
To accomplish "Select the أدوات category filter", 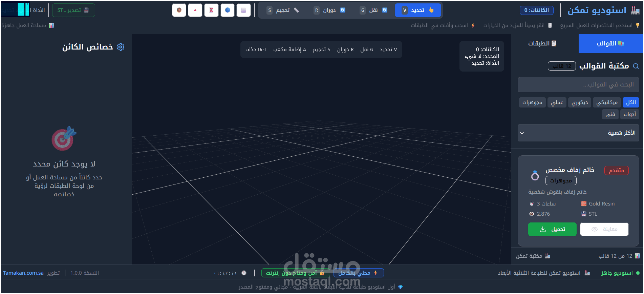I will tap(630, 114).
